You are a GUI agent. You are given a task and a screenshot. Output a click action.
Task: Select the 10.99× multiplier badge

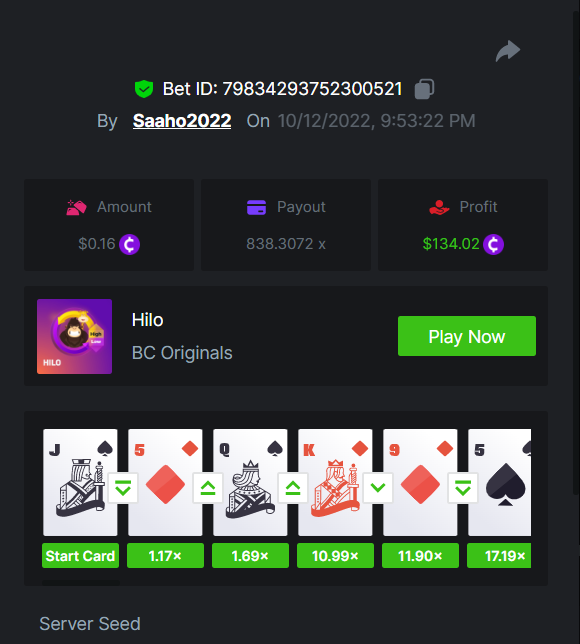point(335,556)
